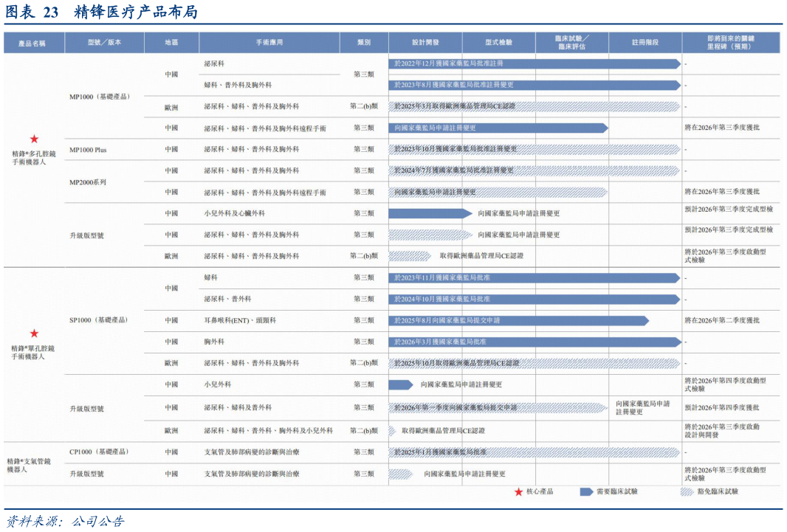
Task: Click the 註冊階段 column header
Action: pyautogui.click(x=645, y=43)
